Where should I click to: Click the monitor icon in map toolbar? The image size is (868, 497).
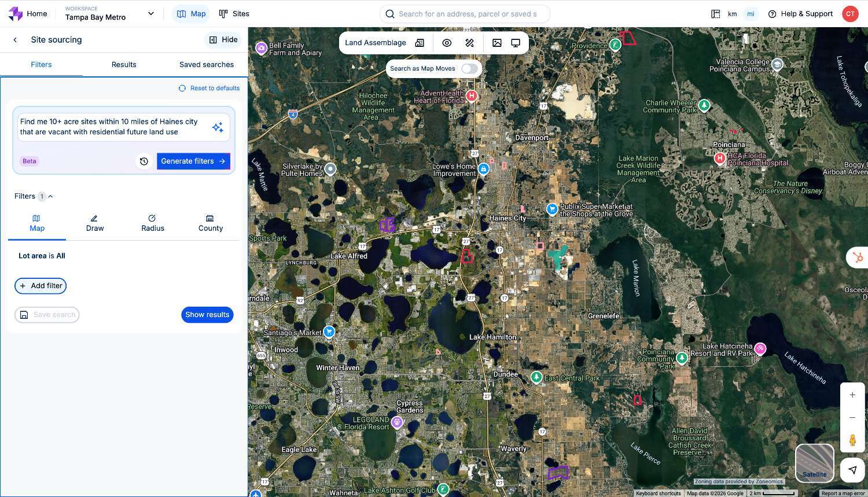click(x=516, y=43)
